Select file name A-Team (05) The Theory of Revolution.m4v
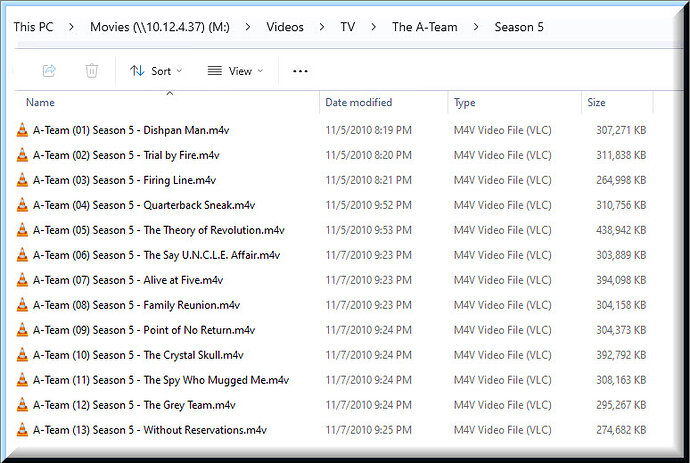 point(159,230)
